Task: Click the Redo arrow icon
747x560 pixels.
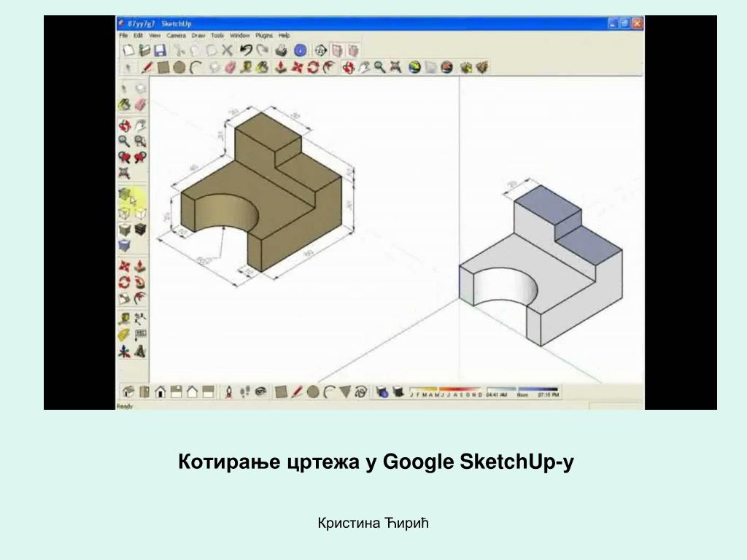Action: coord(262,50)
